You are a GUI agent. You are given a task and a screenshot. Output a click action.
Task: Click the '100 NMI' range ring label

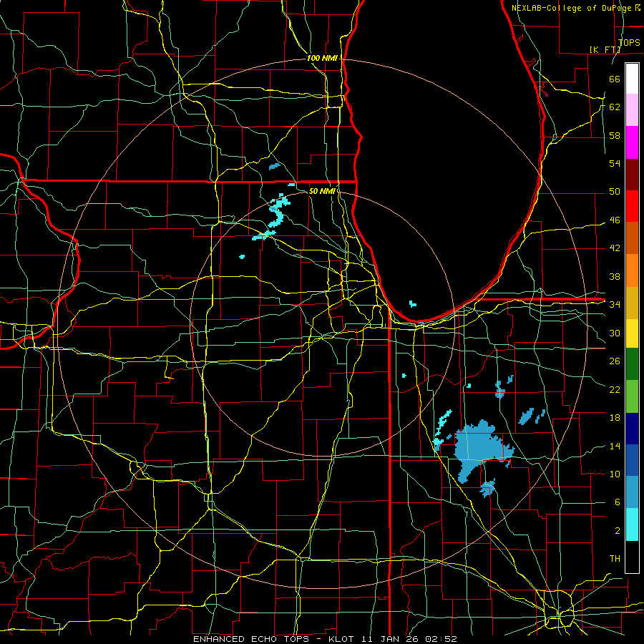point(322,59)
